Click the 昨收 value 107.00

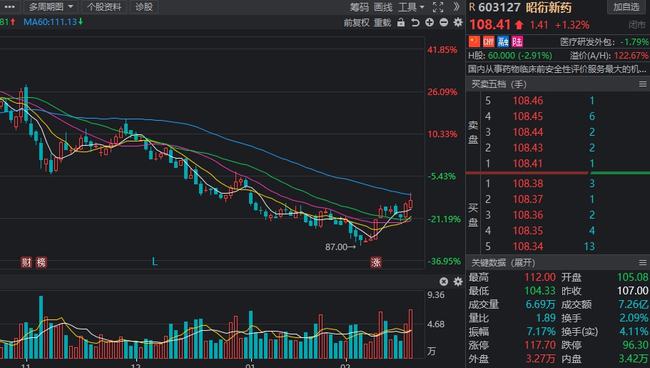(633, 291)
